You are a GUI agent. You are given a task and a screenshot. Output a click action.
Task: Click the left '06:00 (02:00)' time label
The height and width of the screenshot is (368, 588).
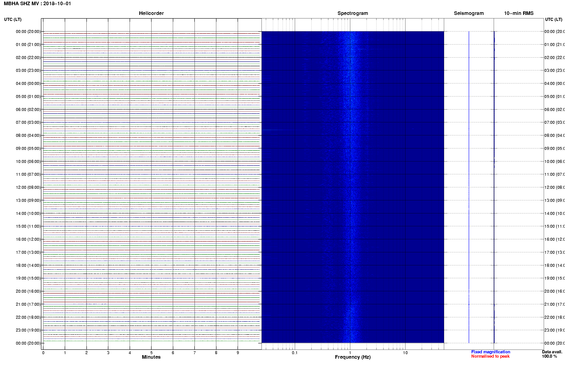[x=28, y=109]
